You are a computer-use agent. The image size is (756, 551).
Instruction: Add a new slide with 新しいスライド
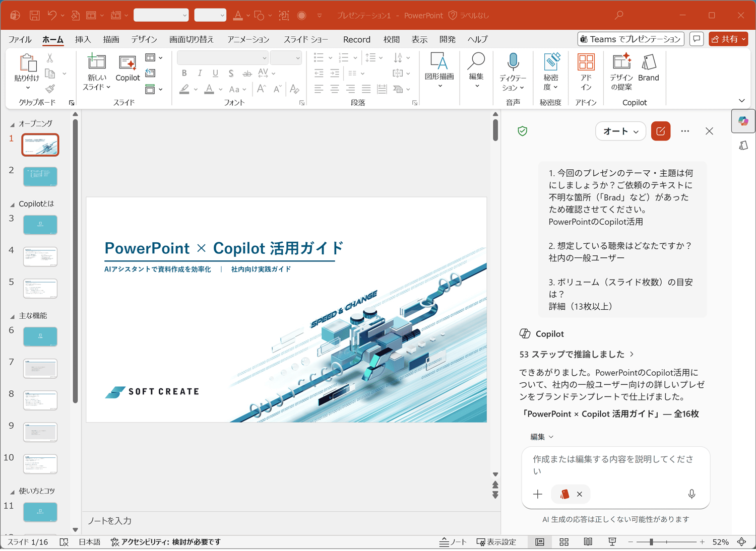pyautogui.click(x=96, y=72)
